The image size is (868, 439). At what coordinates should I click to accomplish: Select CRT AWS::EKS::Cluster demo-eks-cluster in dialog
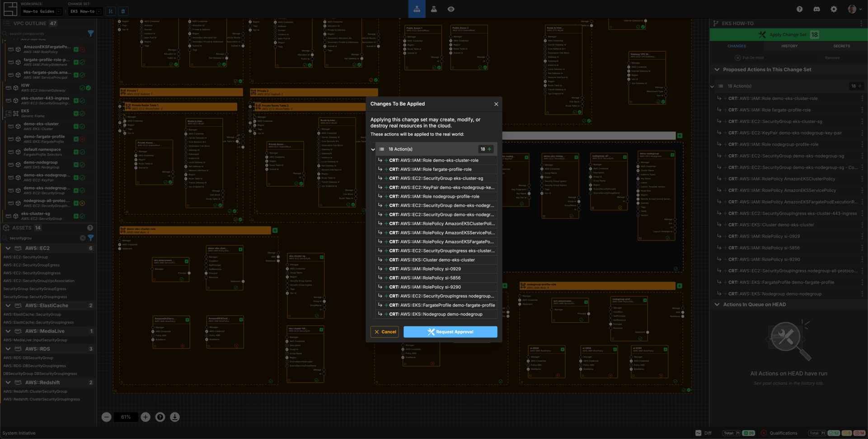437,260
